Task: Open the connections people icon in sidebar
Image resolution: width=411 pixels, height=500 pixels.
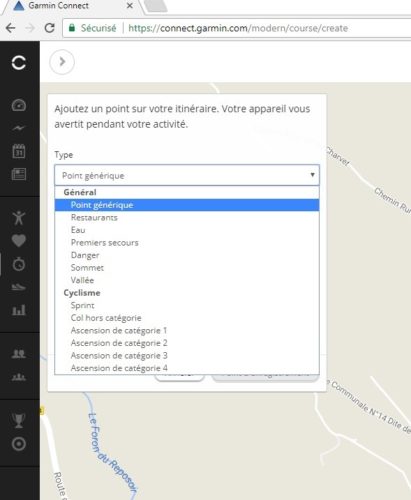Action: point(19,353)
